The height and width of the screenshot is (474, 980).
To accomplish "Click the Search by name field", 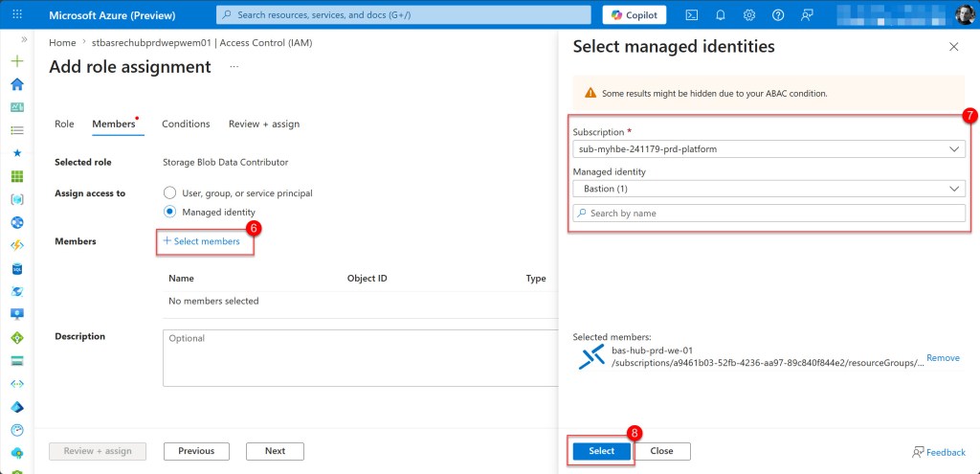I will [768, 214].
